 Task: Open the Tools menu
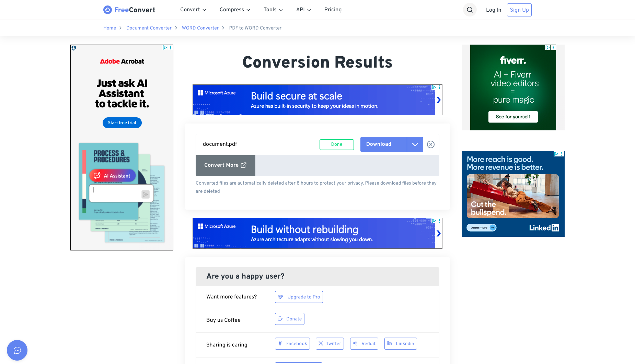click(273, 10)
